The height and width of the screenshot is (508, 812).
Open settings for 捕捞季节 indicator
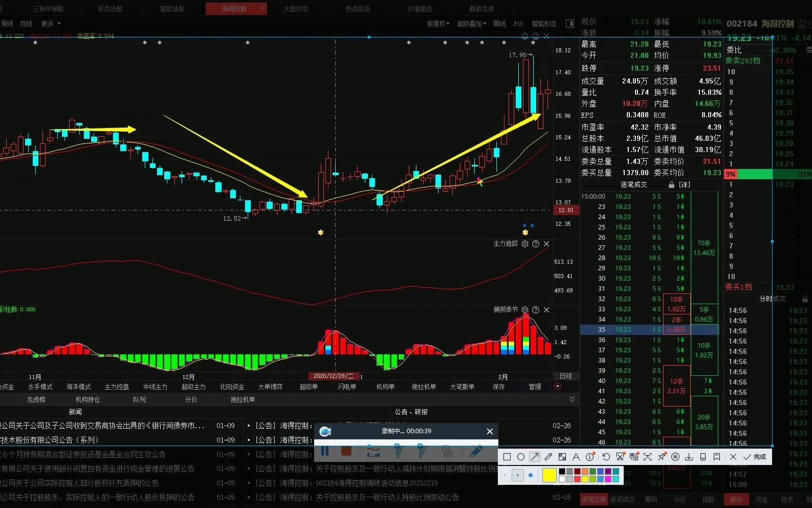point(525,310)
